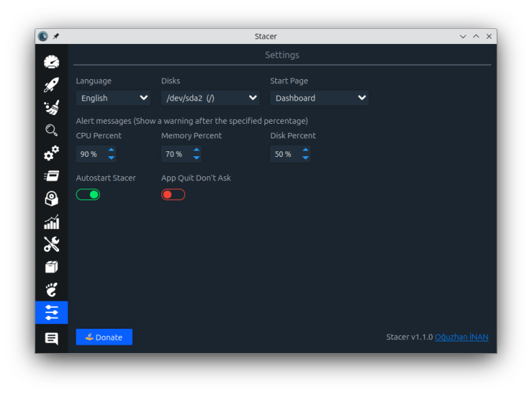The image size is (532, 395).
Task: Pin window with title bar pin icon
Action: click(x=56, y=36)
